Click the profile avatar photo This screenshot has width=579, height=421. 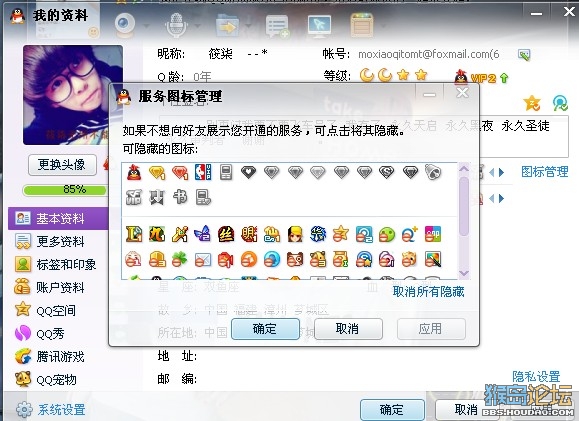73,95
